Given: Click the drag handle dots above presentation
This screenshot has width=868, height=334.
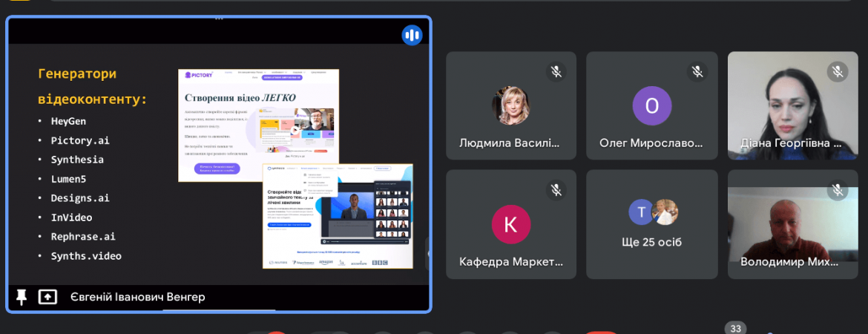Looking at the screenshot, I should click(x=219, y=19).
